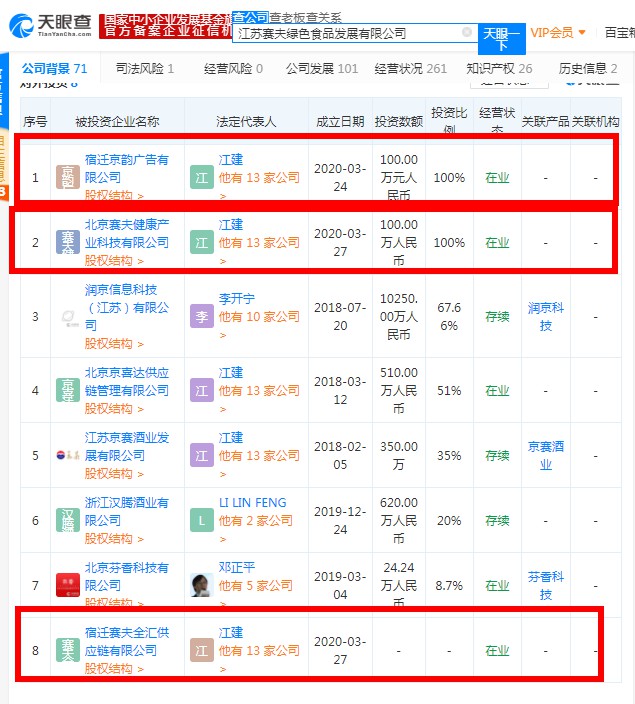Switch to the 经营风险 tab
Image resolution: width=635 pixels, height=704 pixels.
[233, 68]
